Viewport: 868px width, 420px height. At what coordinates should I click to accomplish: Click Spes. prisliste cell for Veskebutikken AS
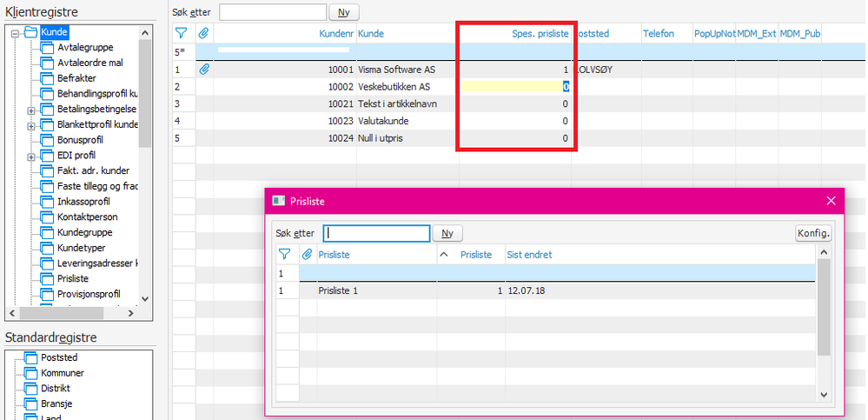[515, 87]
